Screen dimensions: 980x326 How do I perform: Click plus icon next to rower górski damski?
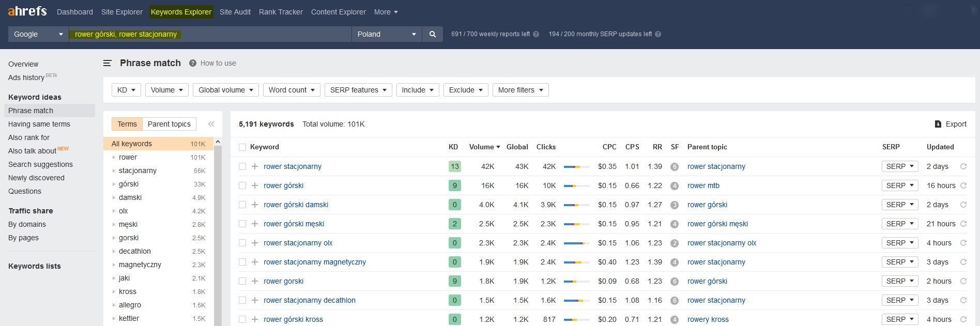(x=255, y=205)
